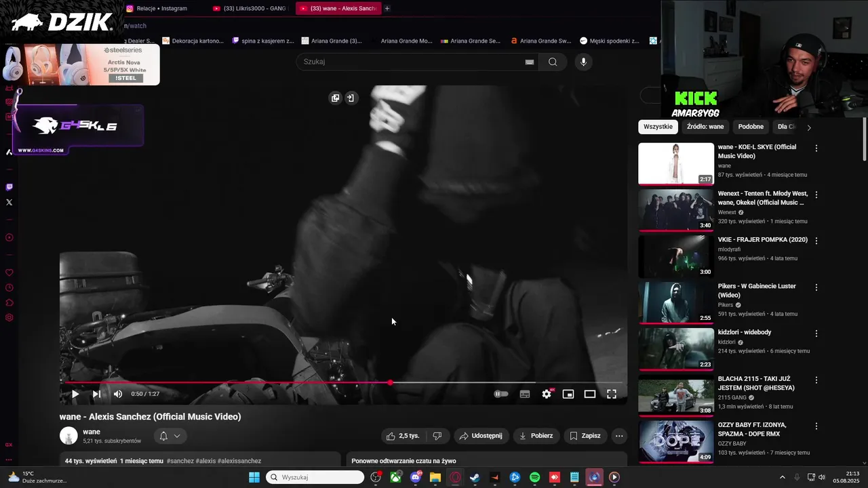This screenshot has height=488, width=868.
Task: Open options for Wenext - Tenten video
Action: pos(816,195)
